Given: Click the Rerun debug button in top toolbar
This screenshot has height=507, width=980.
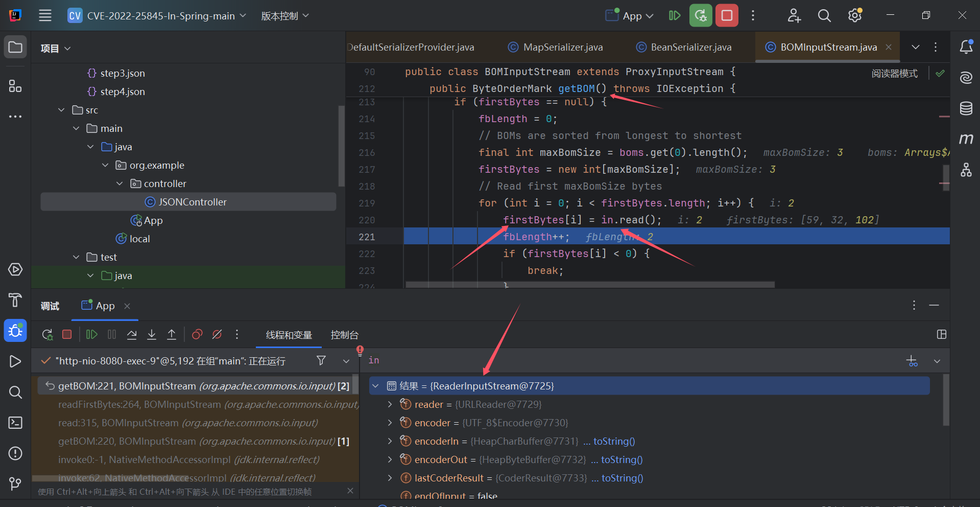Looking at the screenshot, I should tap(701, 15).
